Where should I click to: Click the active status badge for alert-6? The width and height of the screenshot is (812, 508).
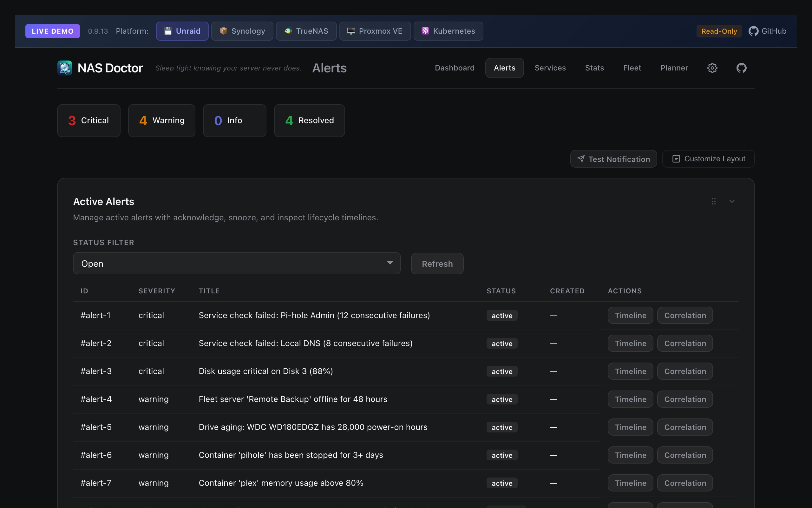[x=502, y=455]
